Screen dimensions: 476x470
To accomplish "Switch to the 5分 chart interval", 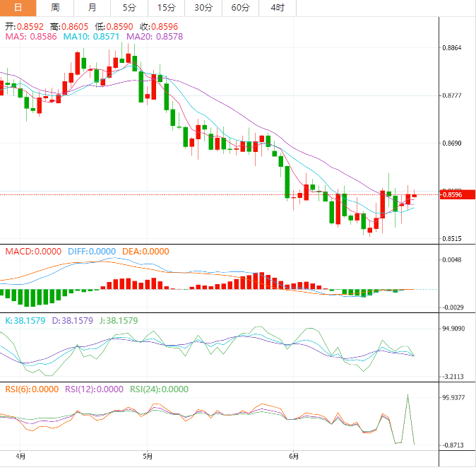I will pos(129,8).
